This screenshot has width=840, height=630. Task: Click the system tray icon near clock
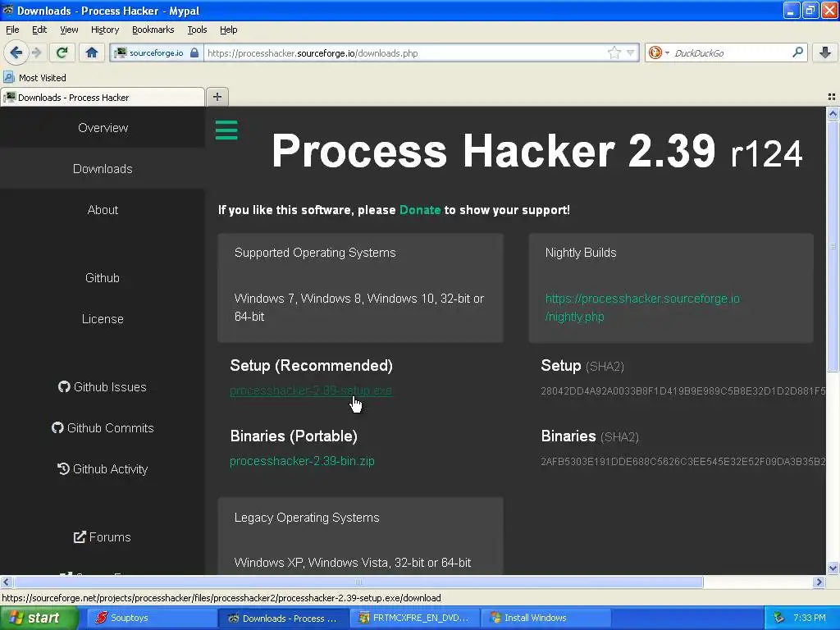click(x=779, y=618)
